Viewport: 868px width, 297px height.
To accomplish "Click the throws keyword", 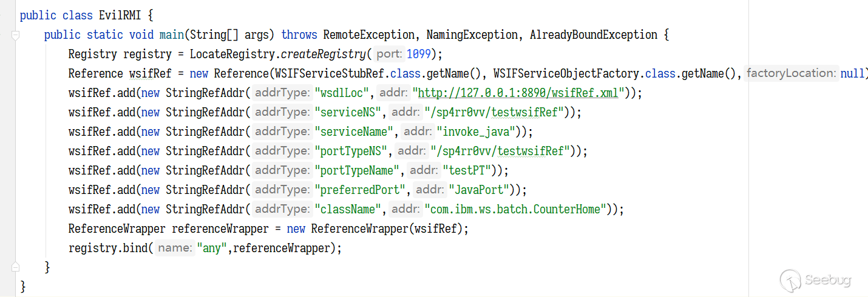I will (x=299, y=35).
